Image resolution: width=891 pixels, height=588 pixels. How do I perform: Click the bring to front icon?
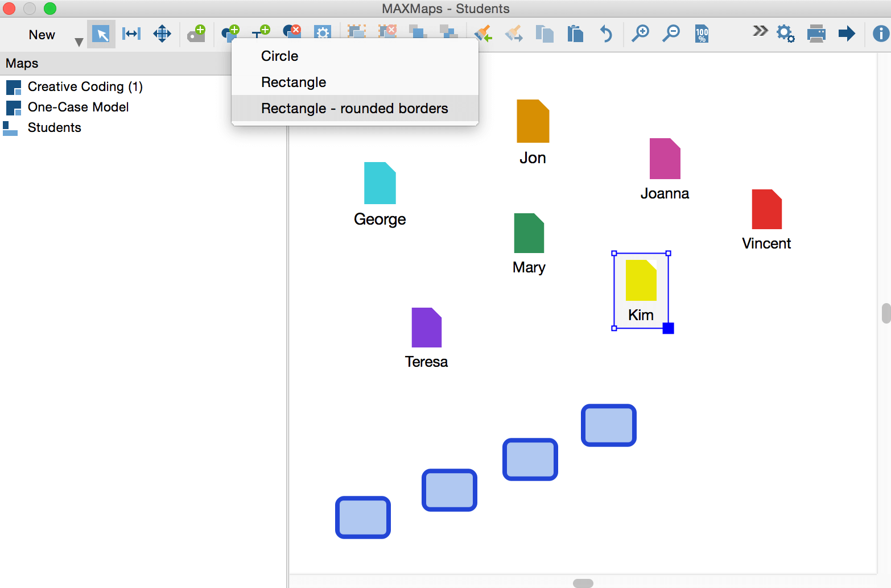point(418,32)
